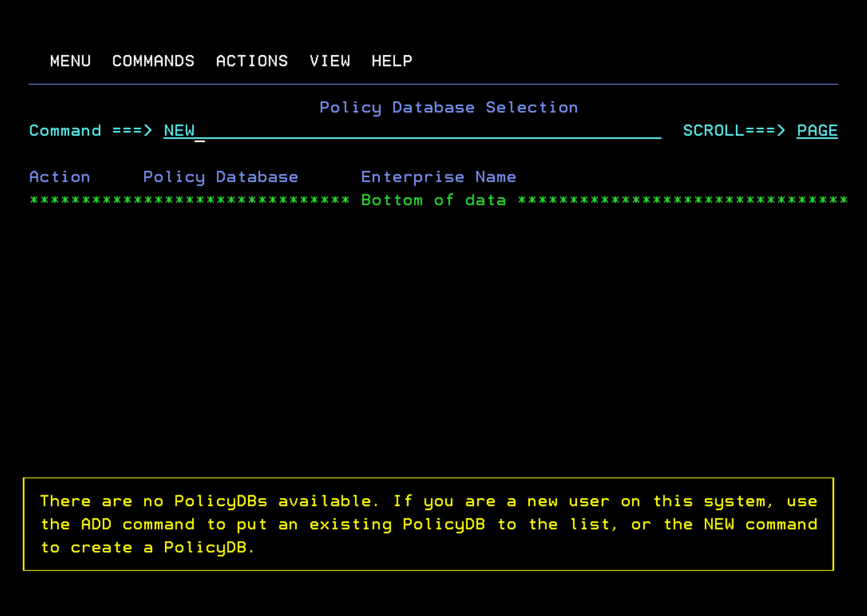Open the MENU pull-down
This screenshot has height=616, width=867.
(x=70, y=61)
